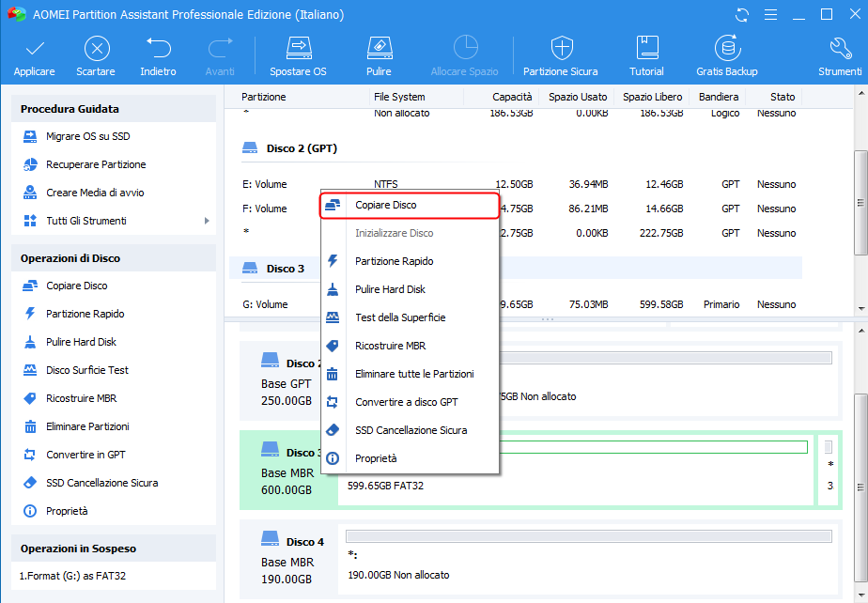Click Migrare OS su SSD in sidebar
Viewport: 868px width, 603px height.
tap(87, 137)
